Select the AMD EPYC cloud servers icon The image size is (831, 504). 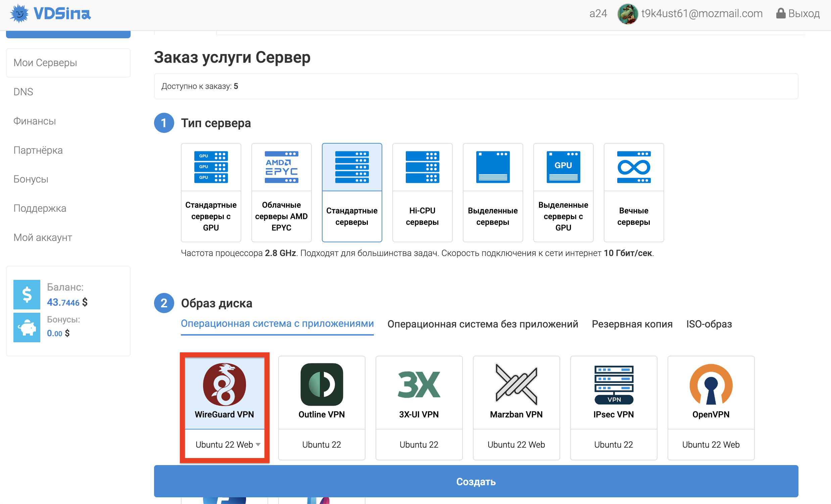pos(281,167)
